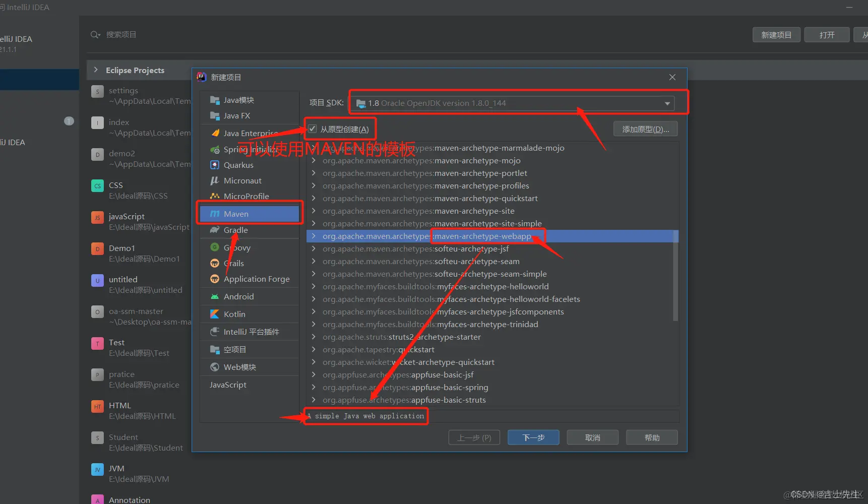Open the JVM project icon in recent list
This screenshot has height=504, width=868.
97,469
